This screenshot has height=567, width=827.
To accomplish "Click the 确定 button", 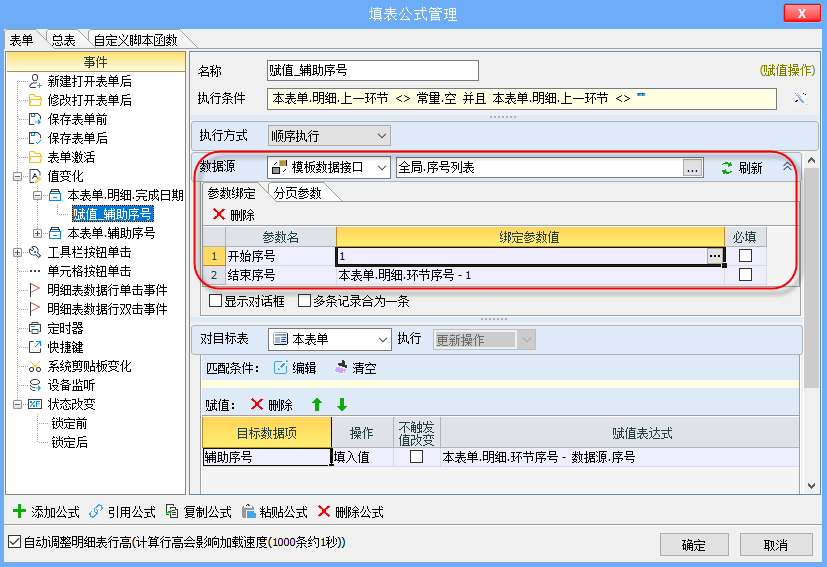I will pos(694,545).
